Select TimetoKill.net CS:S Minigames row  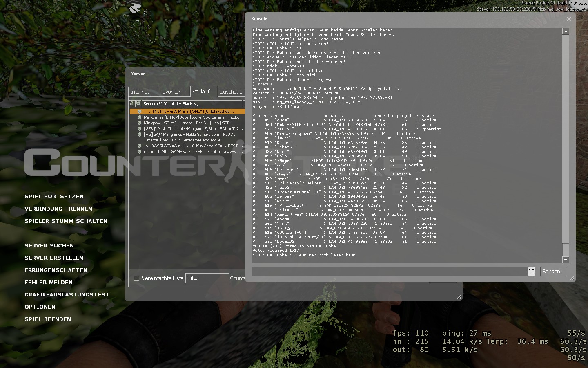(187, 140)
